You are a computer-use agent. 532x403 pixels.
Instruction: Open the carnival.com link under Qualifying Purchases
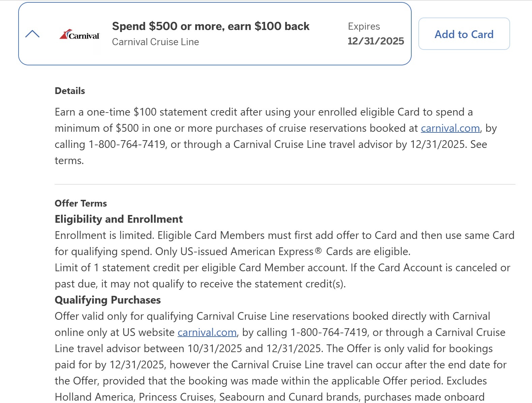coord(207,333)
